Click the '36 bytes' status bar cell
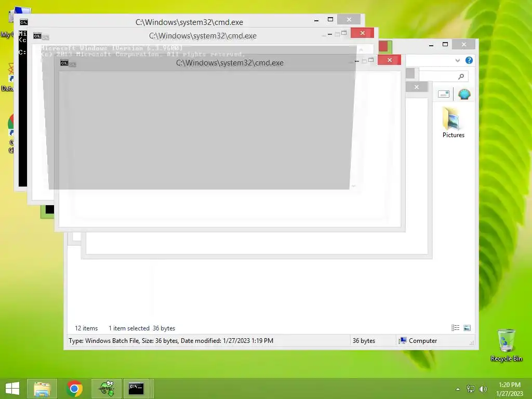The image size is (532, 399). click(x=364, y=341)
